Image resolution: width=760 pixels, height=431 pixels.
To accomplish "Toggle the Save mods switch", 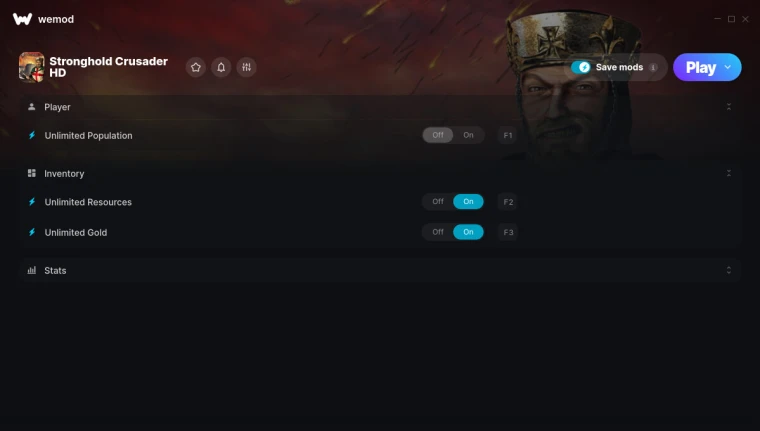I will coord(581,67).
